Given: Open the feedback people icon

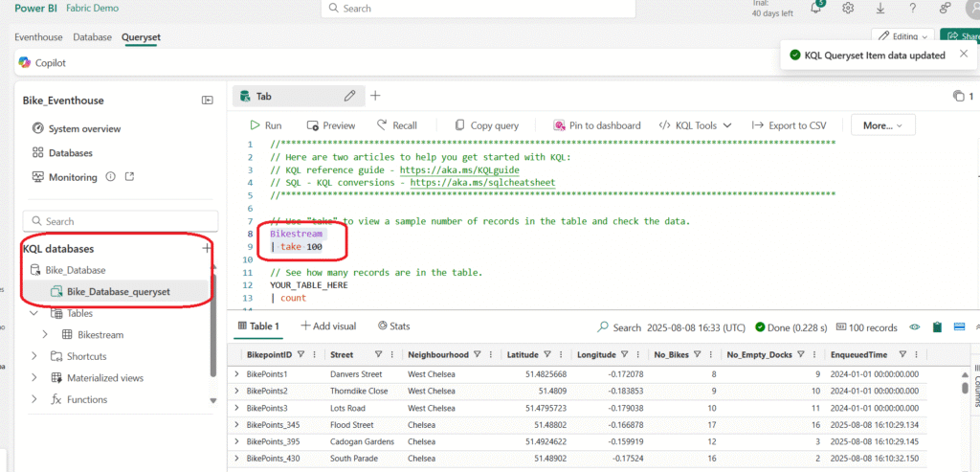Looking at the screenshot, I should [x=945, y=8].
